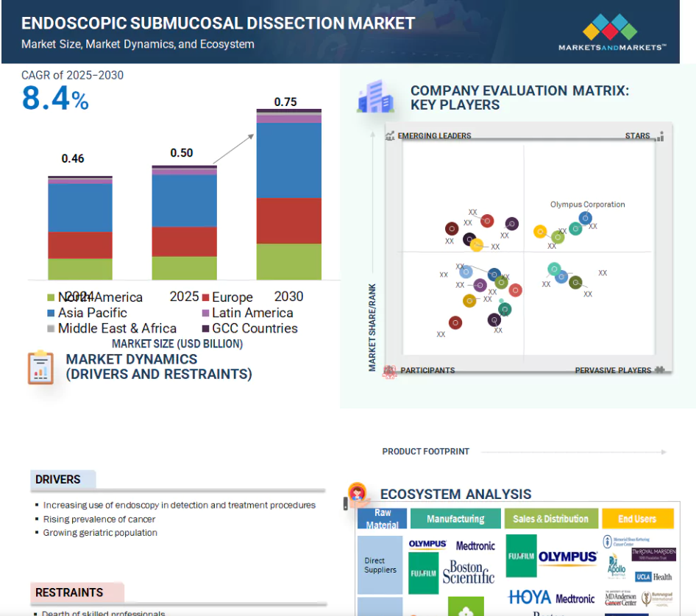Click the Participants quadrant icon

tap(390, 371)
